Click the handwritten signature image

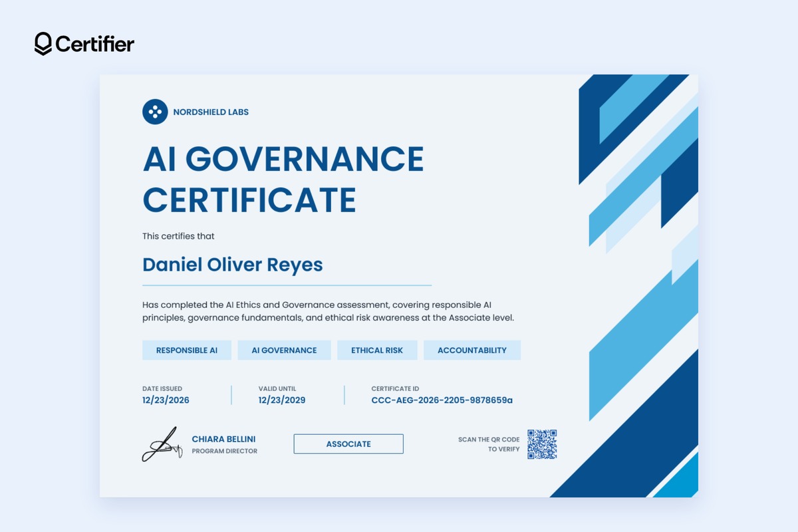pyautogui.click(x=162, y=444)
